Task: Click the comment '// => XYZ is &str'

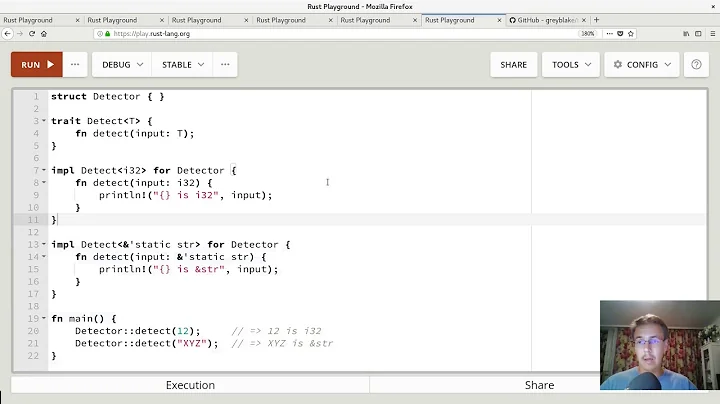Action: point(282,343)
